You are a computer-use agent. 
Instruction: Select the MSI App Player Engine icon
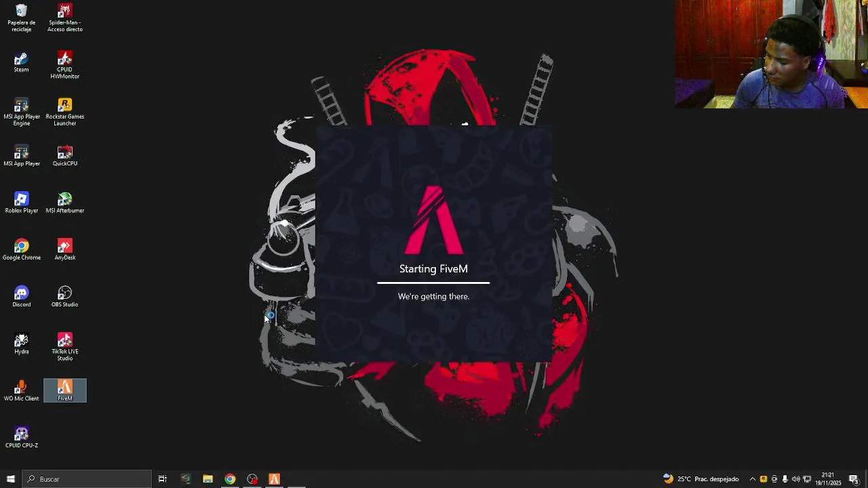21,112
